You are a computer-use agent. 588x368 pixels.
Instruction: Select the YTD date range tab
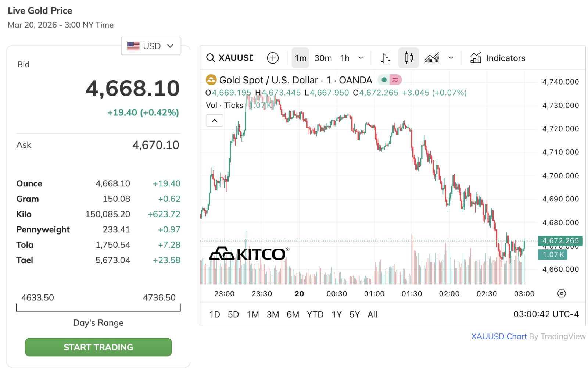pyautogui.click(x=315, y=314)
